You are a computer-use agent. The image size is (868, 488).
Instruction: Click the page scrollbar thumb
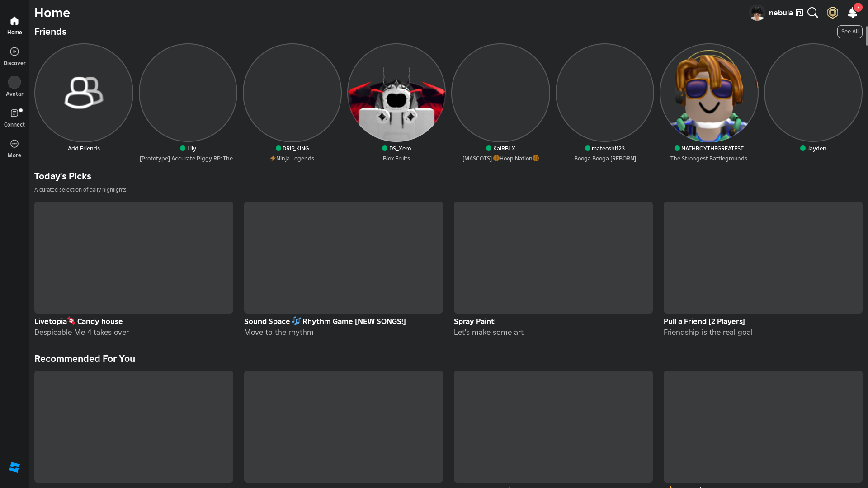tap(867, 36)
